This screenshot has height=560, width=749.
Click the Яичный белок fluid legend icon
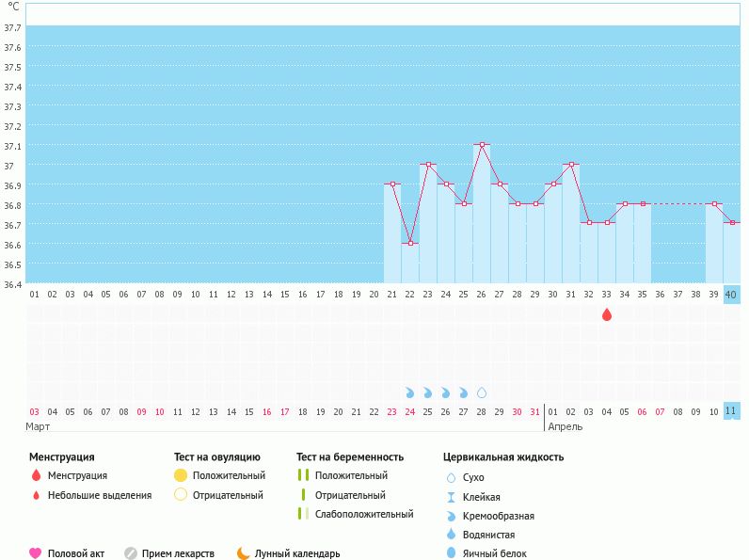pos(452,553)
